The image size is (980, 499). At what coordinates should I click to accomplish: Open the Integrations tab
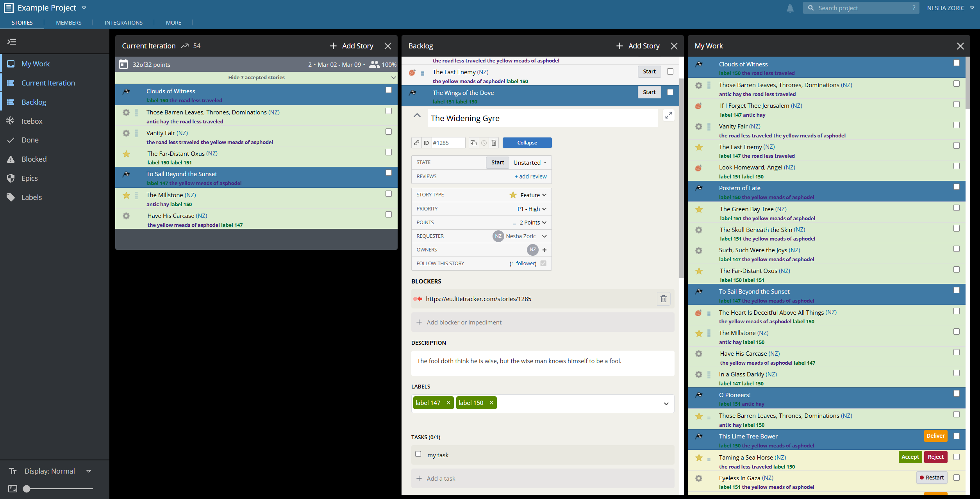(x=123, y=23)
